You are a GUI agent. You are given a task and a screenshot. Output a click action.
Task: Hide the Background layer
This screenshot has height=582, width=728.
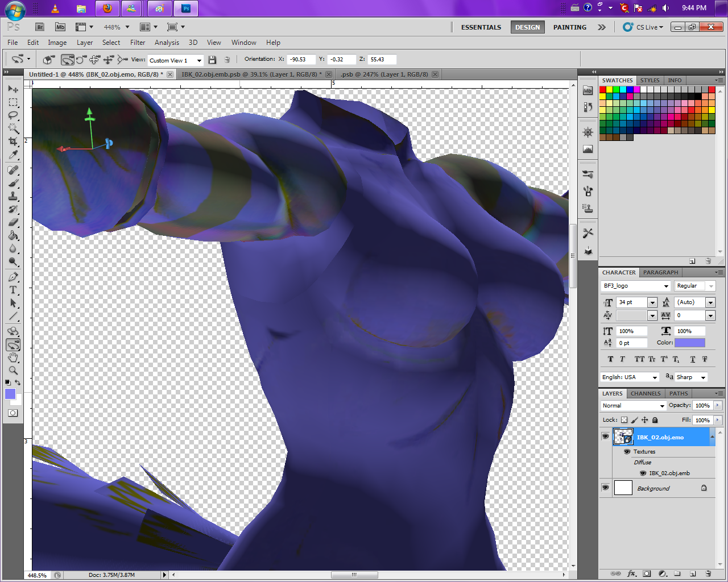(x=605, y=488)
